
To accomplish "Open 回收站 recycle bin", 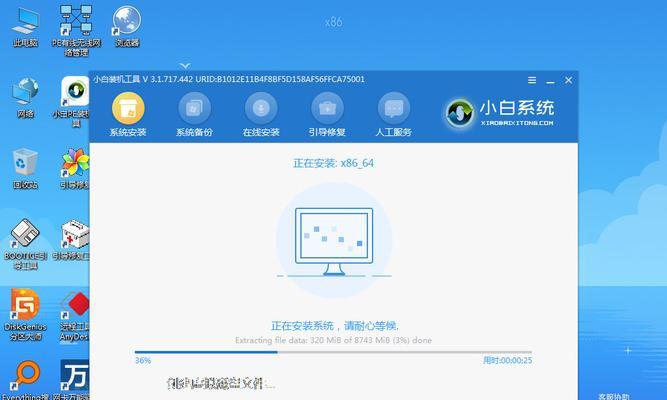I will coord(25,169).
